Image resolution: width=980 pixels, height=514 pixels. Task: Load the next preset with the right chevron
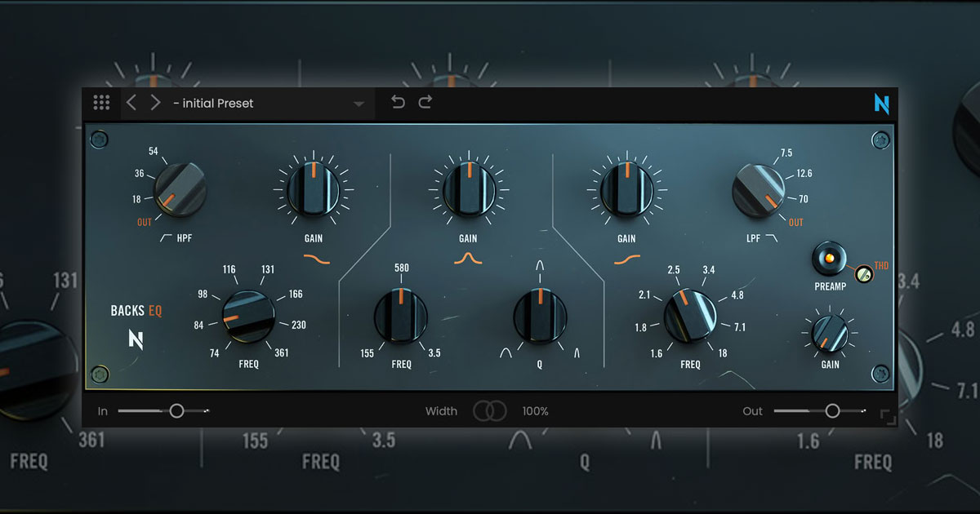click(155, 102)
